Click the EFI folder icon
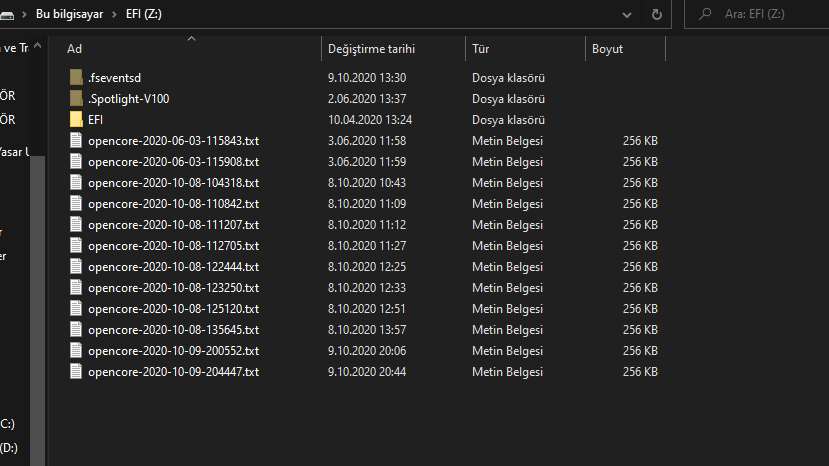Image resolution: width=829 pixels, height=466 pixels. point(77,119)
